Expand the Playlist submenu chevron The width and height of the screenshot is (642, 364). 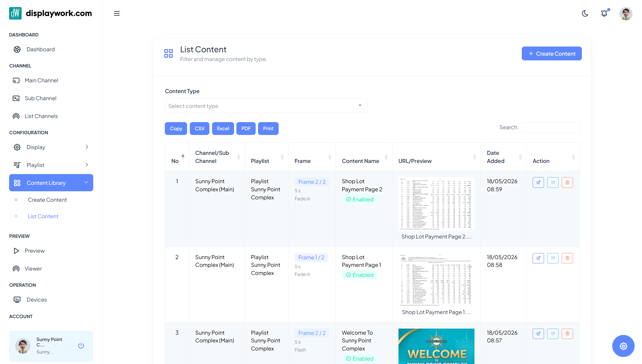pyautogui.click(x=87, y=165)
